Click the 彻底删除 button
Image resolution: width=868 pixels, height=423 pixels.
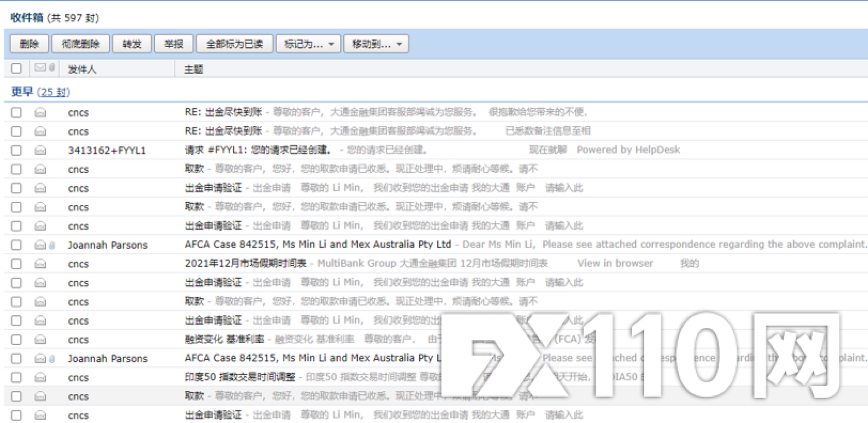pyautogui.click(x=81, y=44)
